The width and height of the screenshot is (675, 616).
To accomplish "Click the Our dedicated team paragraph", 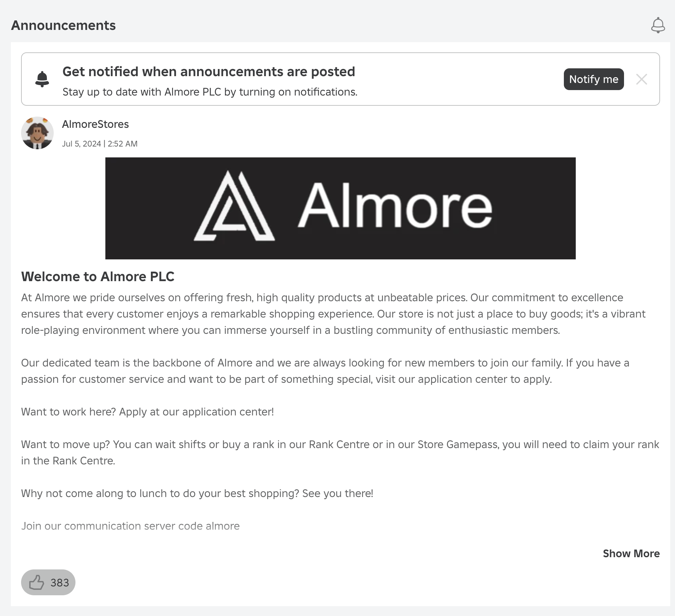I will pos(325,371).
